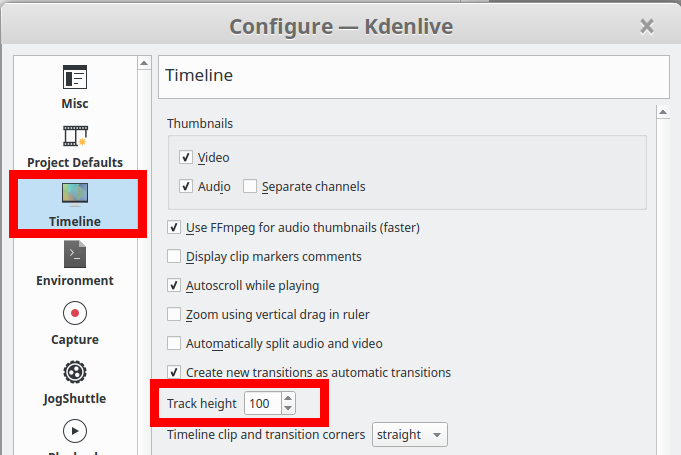Enable Separate channels checkbox
This screenshot has width=681, height=455.
coord(250,186)
